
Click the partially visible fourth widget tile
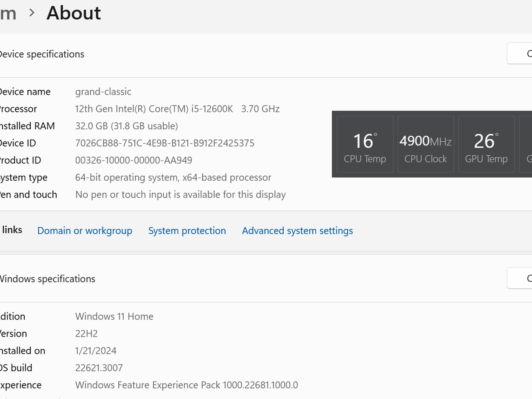coord(526,144)
